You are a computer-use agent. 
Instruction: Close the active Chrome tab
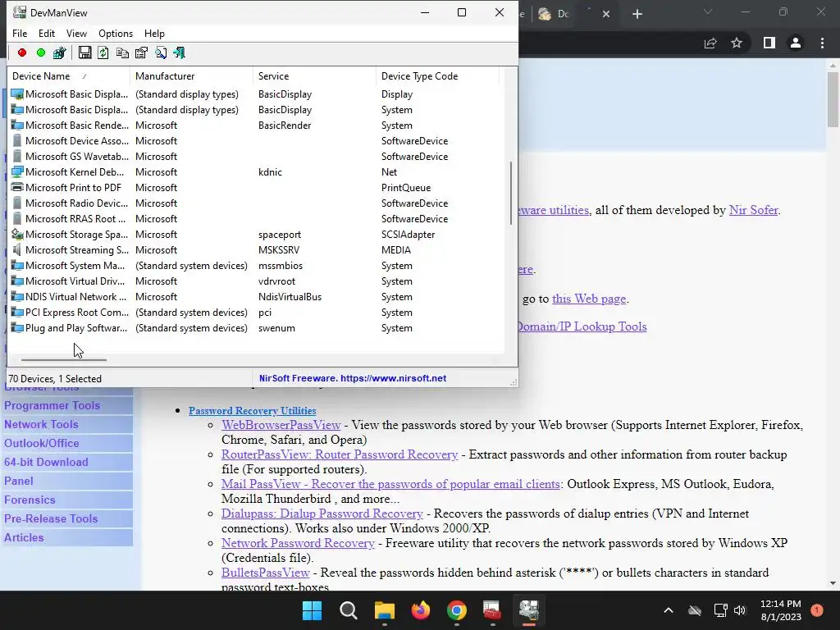606,14
